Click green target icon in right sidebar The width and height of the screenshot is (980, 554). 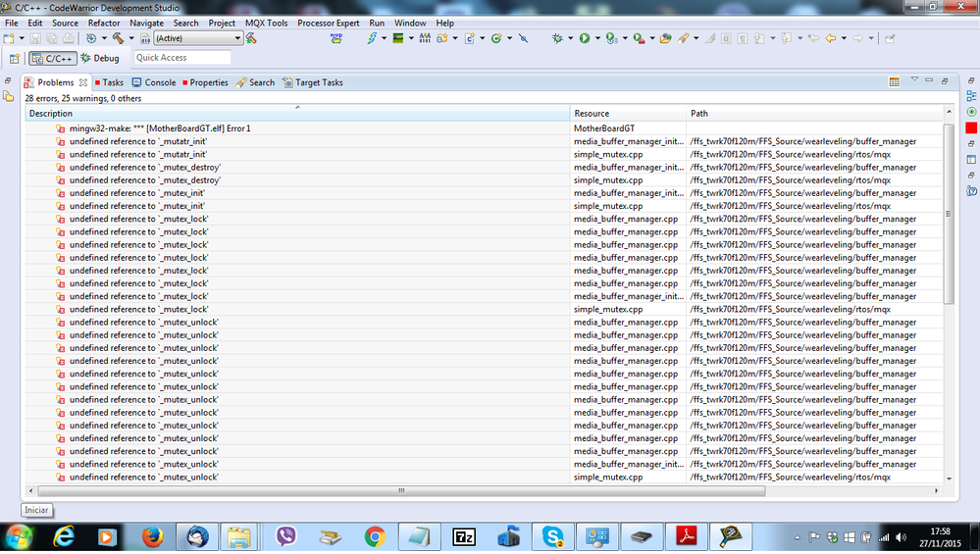[x=970, y=112]
